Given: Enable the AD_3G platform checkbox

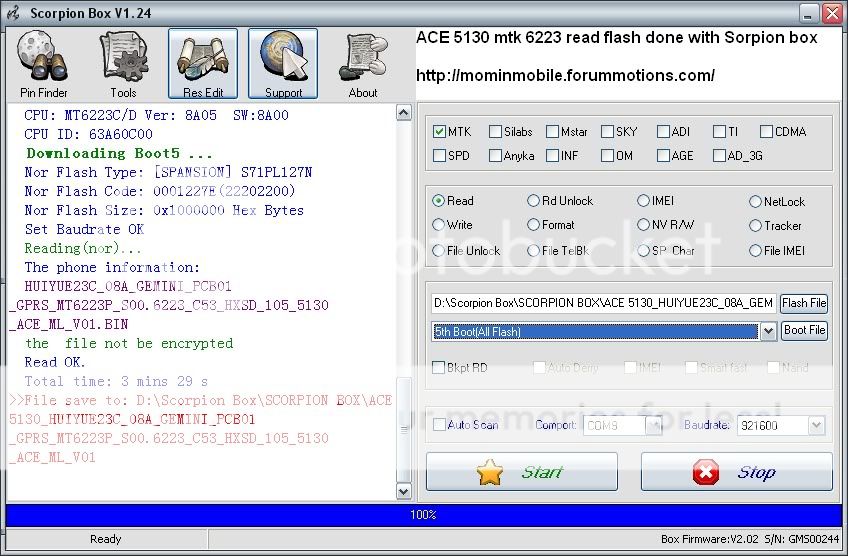Looking at the screenshot, I should point(719,156).
